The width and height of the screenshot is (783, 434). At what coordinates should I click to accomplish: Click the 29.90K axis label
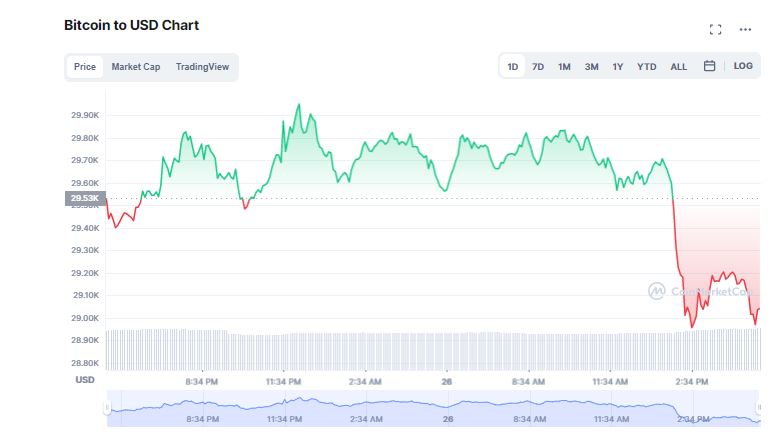pyautogui.click(x=85, y=115)
